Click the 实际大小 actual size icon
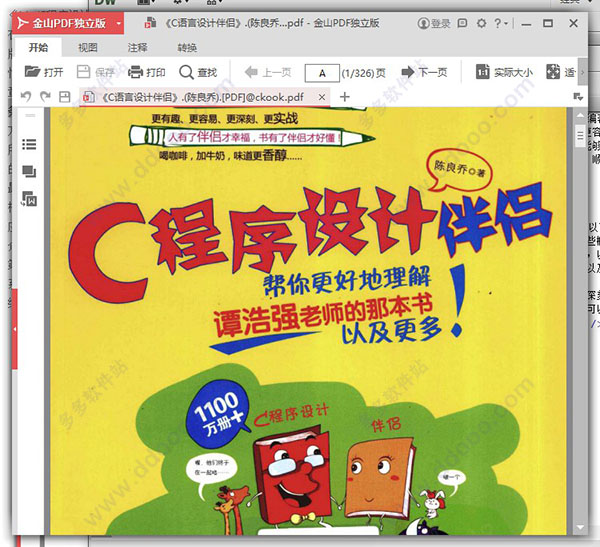This screenshot has height=547, width=600. (x=482, y=72)
